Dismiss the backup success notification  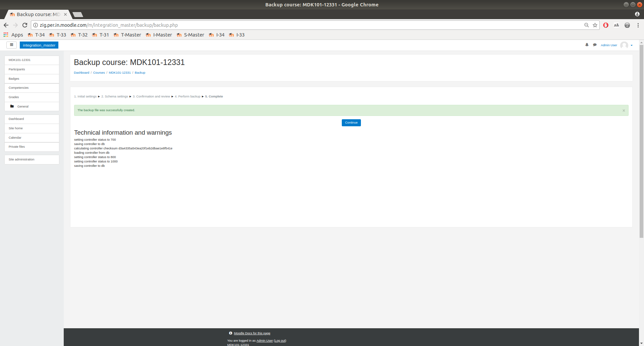coord(624,111)
